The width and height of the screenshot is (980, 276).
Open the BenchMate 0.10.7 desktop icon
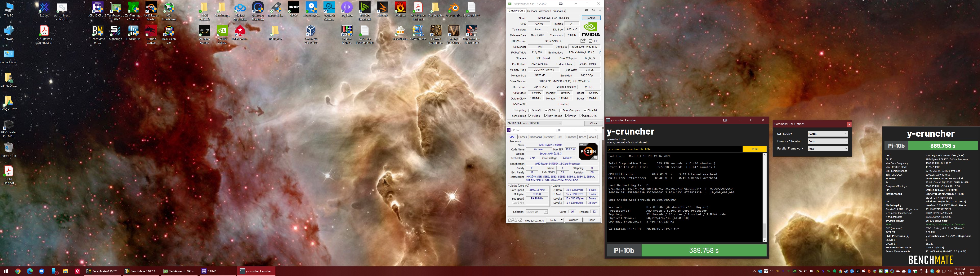(98, 35)
